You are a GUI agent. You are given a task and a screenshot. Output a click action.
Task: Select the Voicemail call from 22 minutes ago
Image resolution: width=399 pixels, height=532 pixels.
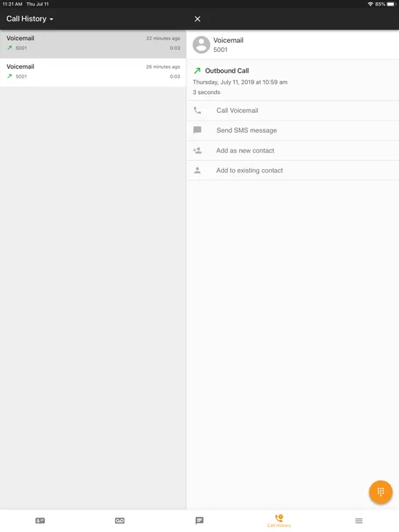(x=93, y=44)
